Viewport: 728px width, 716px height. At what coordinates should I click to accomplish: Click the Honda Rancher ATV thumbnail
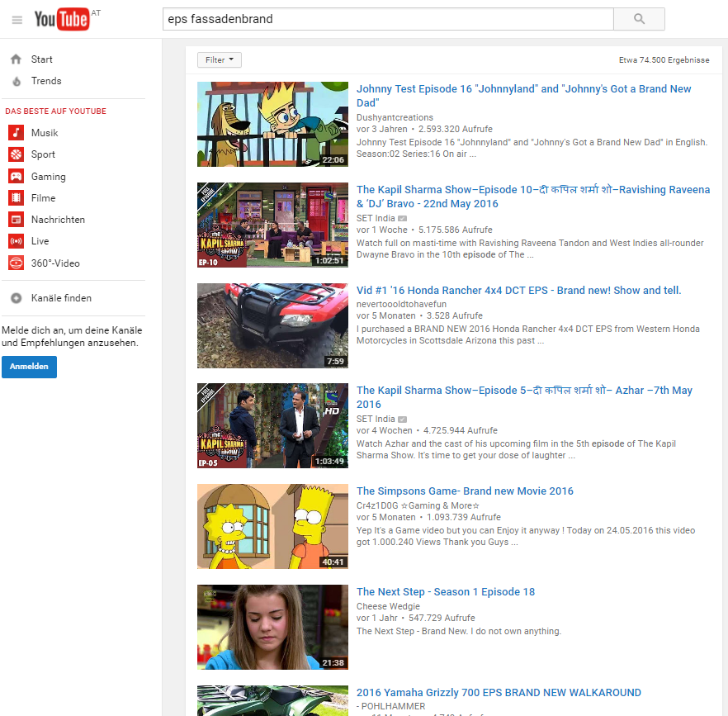(272, 325)
